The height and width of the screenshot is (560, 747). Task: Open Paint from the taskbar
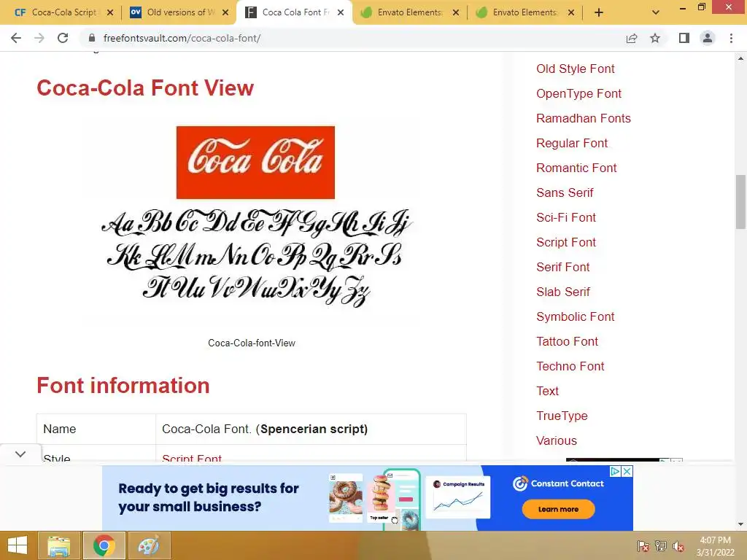tap(149, 545)
